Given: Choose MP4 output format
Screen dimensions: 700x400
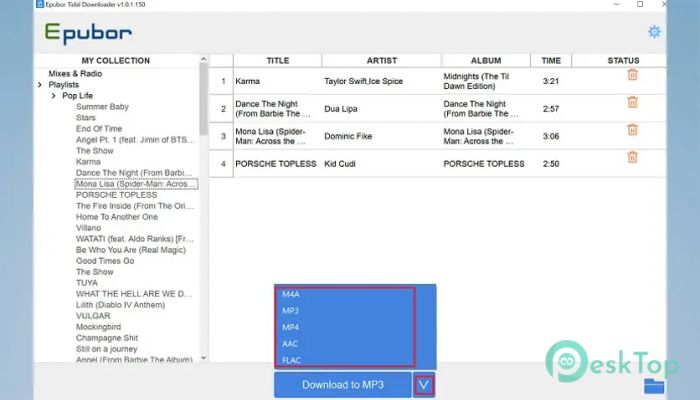Looking at the screenshot, I should point(290,327).
